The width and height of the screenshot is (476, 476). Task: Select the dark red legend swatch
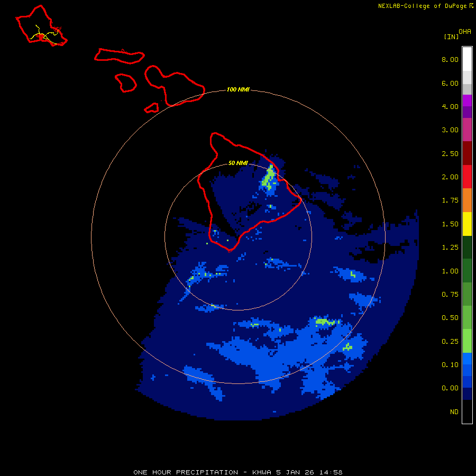coord(467,153)
